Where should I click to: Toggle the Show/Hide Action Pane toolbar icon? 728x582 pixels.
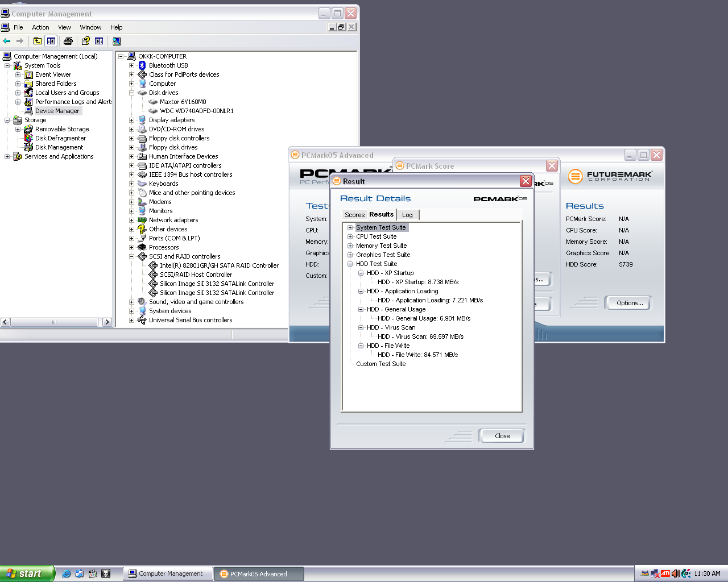[99, 41]
